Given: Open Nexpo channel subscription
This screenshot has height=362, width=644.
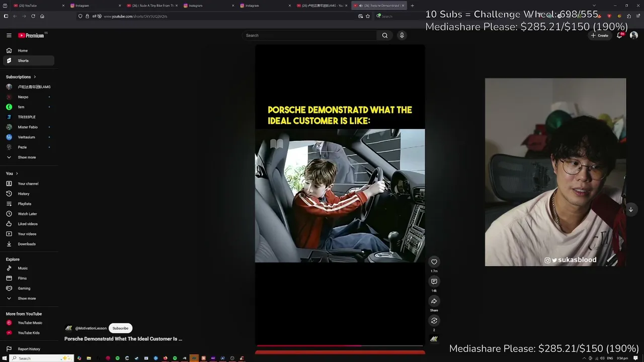Looking at the screenshot, I should [x=28, y=97].
